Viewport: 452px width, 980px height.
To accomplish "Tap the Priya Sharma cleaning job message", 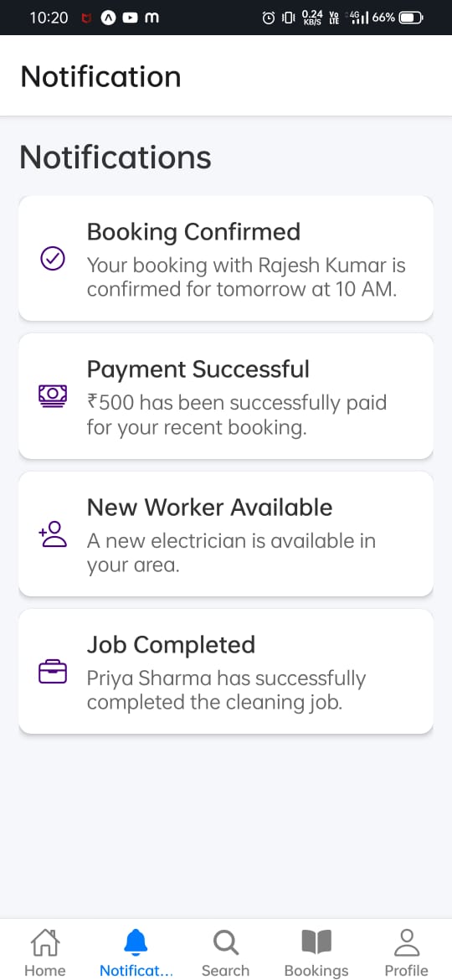I will [226, 690].
